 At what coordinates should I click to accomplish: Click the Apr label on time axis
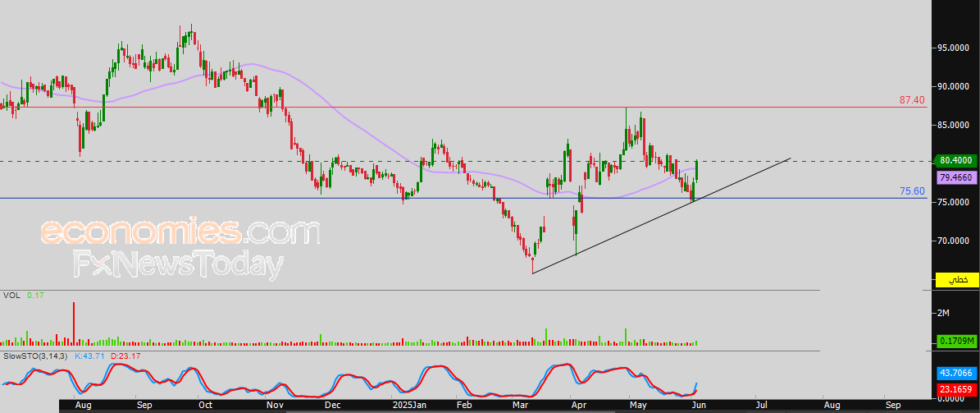pos(579,406)
